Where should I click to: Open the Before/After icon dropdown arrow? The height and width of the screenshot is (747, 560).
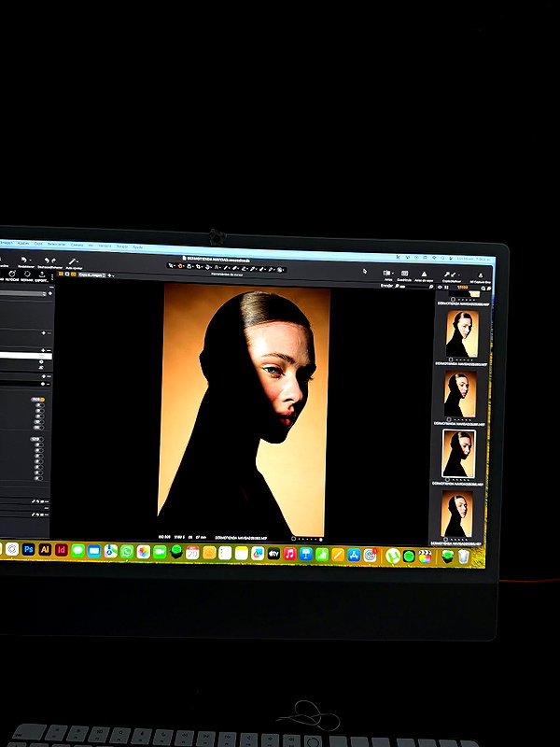point(391,273)
